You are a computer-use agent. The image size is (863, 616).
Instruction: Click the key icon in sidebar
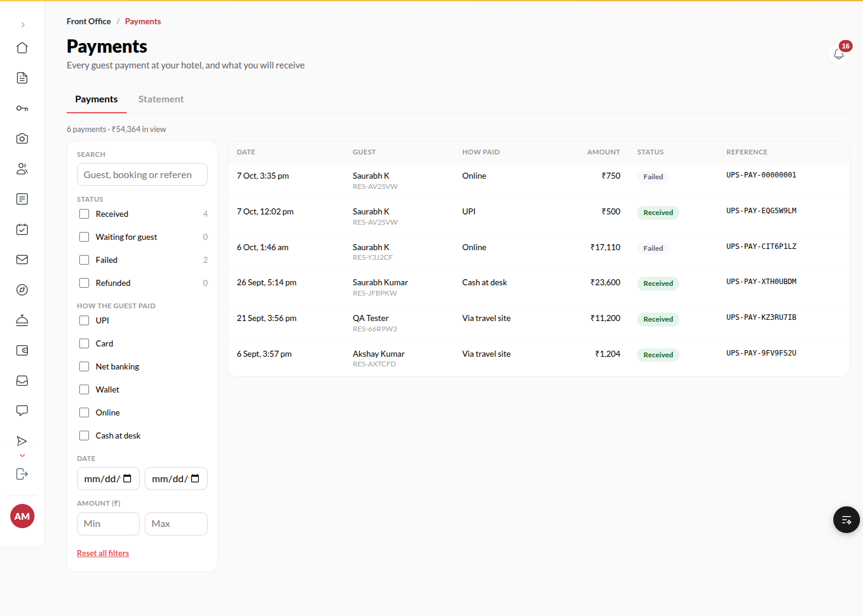tap(22, 108)
